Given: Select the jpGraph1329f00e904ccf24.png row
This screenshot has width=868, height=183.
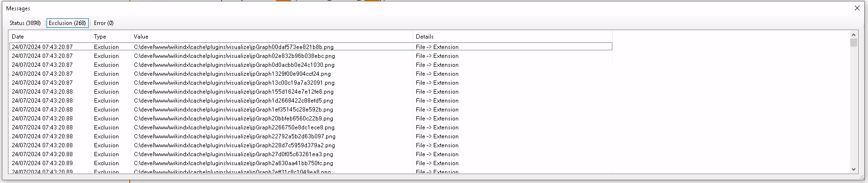Looking at the screenshot, I should (311, 73).
